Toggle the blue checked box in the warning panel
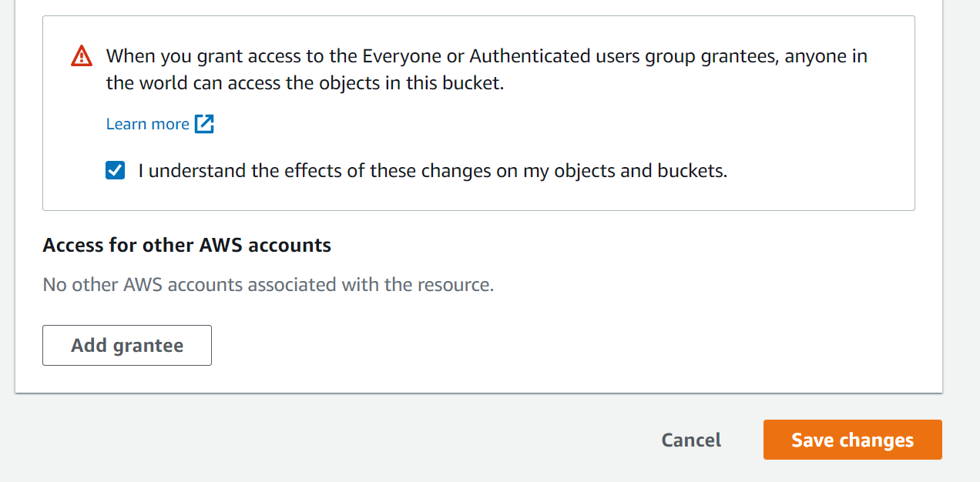Viewport: 980px width, 482px height. 115,170
